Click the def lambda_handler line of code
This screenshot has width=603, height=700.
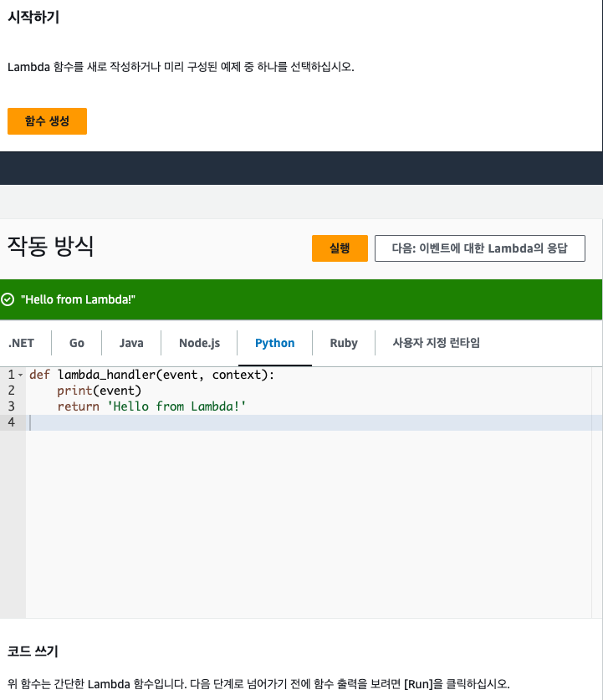[151, 375]
